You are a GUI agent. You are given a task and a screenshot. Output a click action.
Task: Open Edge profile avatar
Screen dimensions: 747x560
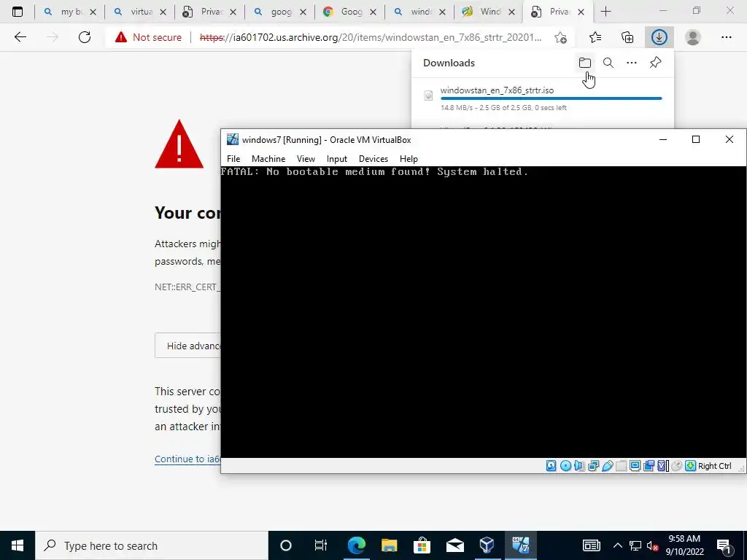tap(693, 37)
